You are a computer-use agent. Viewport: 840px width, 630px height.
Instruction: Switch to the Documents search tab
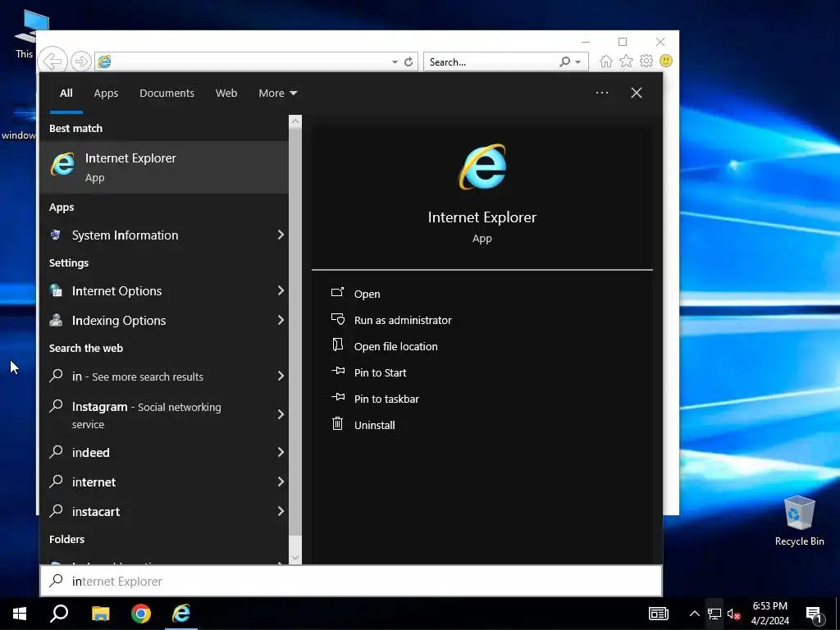click(167, 94)
